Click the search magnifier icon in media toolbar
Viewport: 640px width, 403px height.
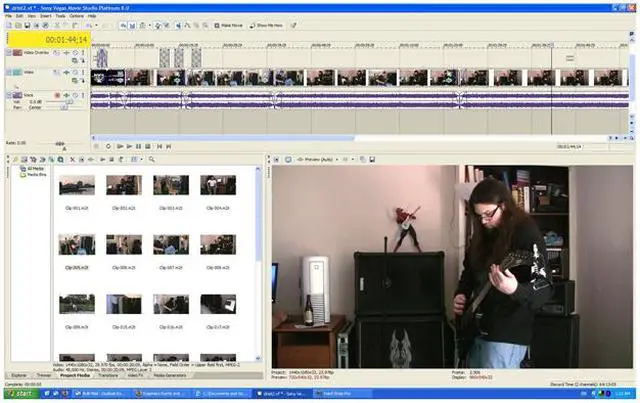click(152, 159)
